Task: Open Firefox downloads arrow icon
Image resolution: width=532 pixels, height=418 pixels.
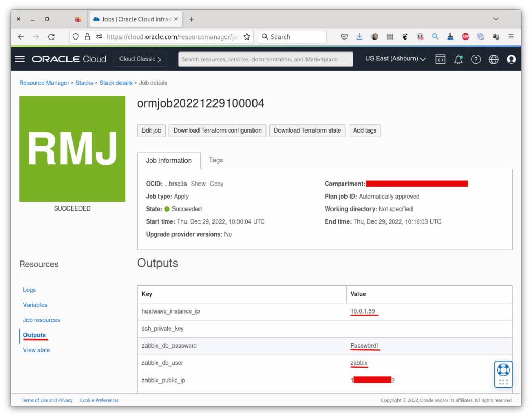Action: [x=360, y=37]
